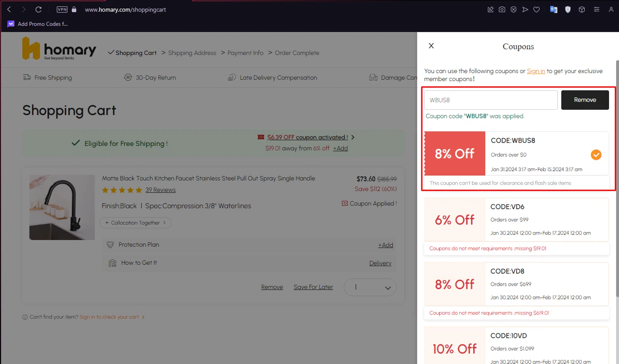
Task: Click the Damage Compensation icon
Action: point(373,77)
